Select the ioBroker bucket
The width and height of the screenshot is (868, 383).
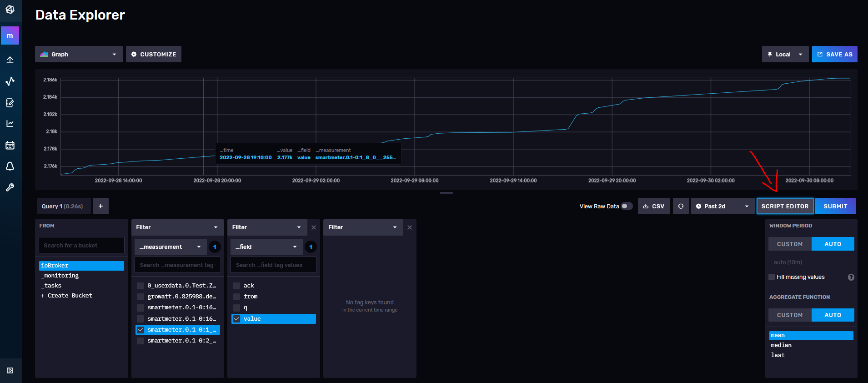click(x=82, y=266)
